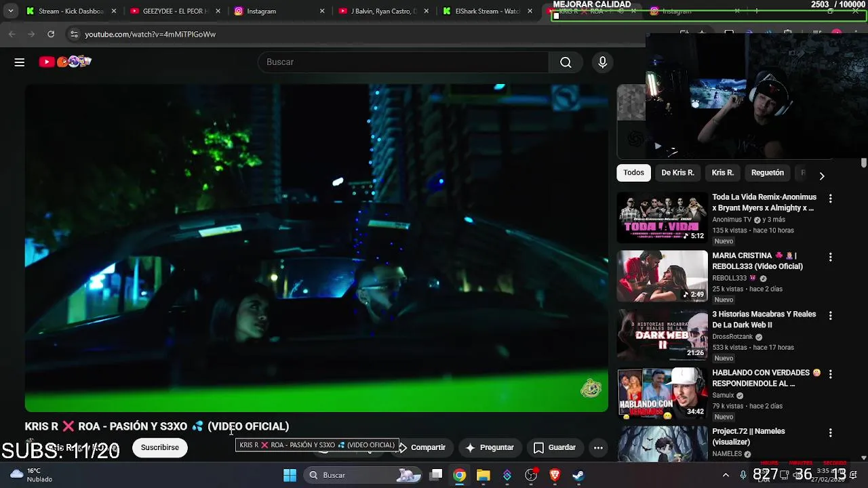Open the YouTube guide hamburger menu

[x=20, y=62]
